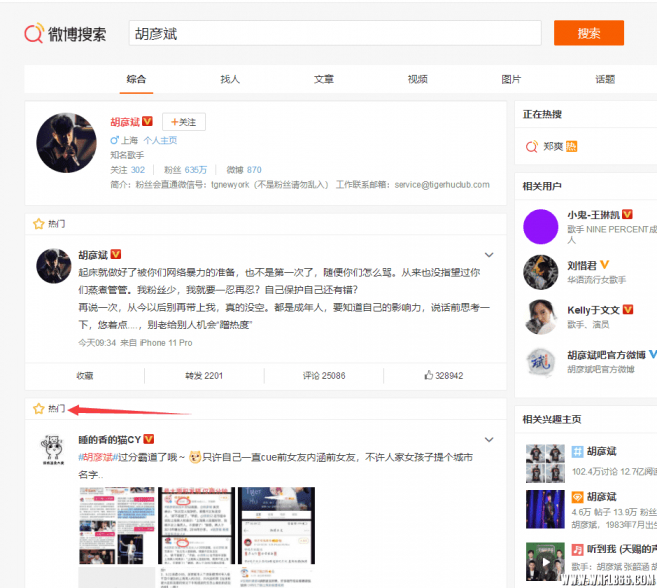Open the 图片 tab
The image size is (657, 588).
[512, 79]
